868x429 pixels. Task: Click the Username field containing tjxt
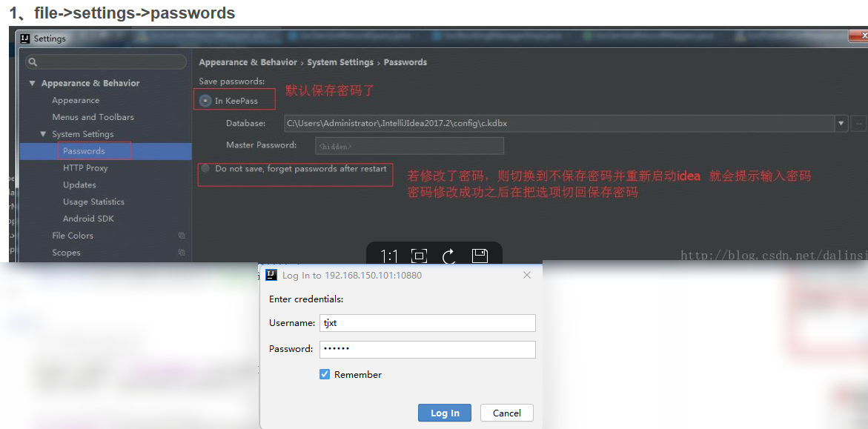(428, 322)
